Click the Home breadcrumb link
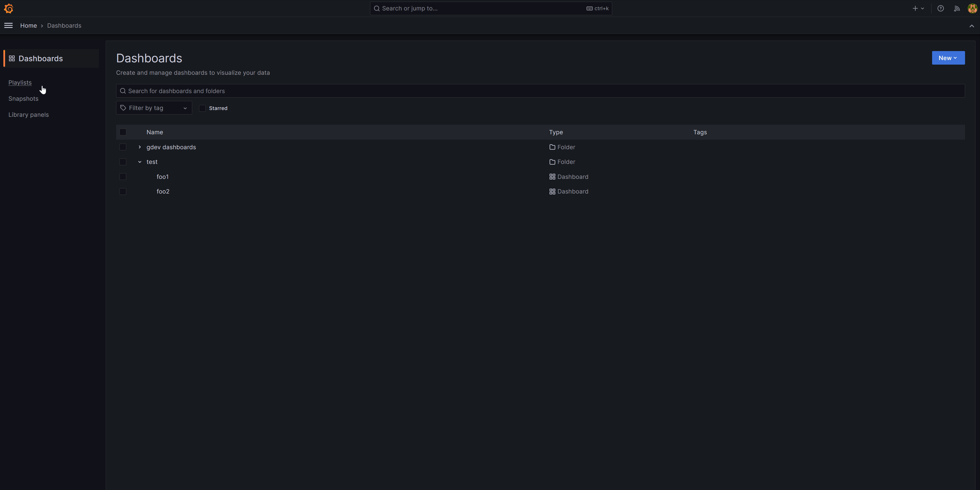The height and width of the screenshot is (490, 980). point(28,25)
